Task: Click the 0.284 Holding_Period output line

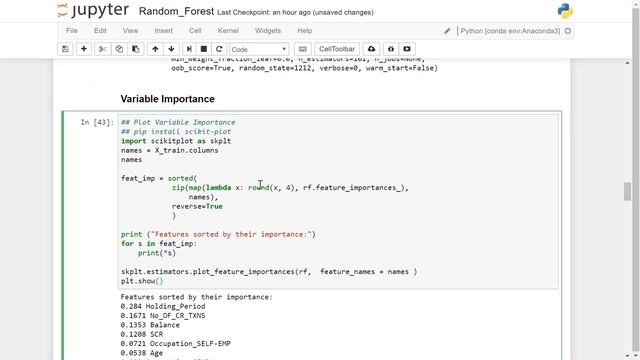Action: click(x=163, y=306)
